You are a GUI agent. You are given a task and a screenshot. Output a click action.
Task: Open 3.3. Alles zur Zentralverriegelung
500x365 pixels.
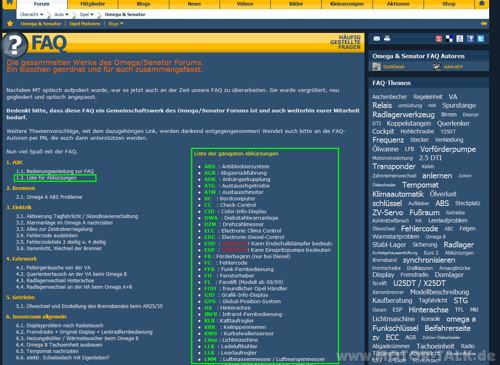coord(54,229)
